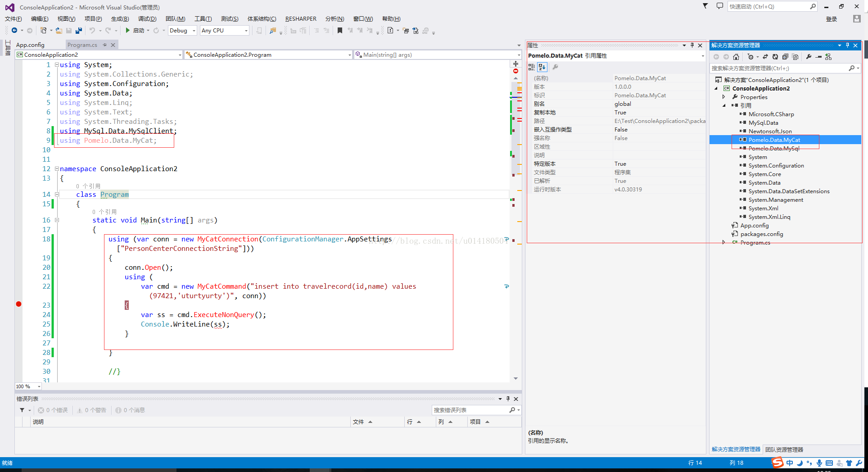Expand the Properties node in Solution Explorer
868x472 pixels.
click(724, 97)
